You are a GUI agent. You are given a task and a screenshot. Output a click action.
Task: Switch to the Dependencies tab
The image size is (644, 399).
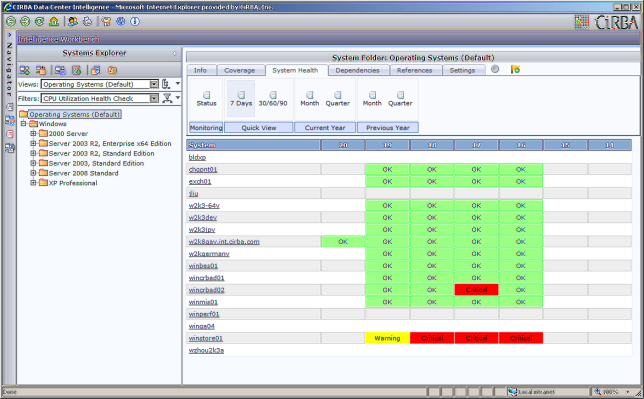357,70
